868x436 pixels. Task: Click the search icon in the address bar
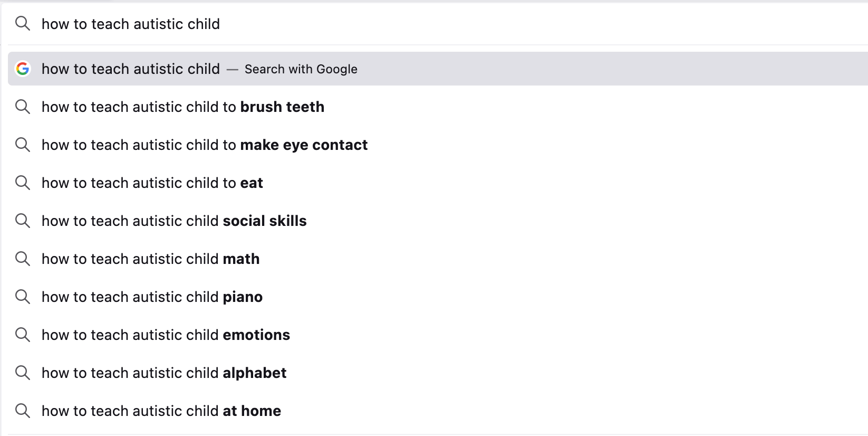point(23,23)
